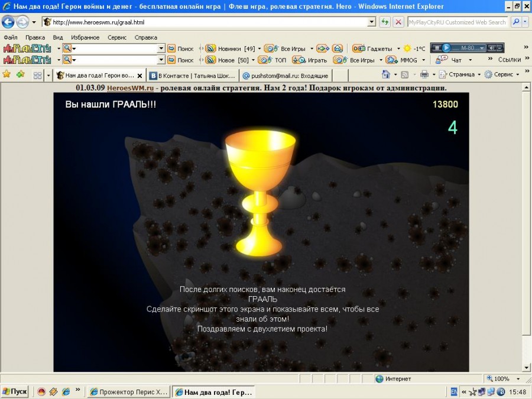Image resolution: width=532 pixels, height=399 pixels.
Task: Click the Играть toolbar button
Action: click(x=309, y=60)
